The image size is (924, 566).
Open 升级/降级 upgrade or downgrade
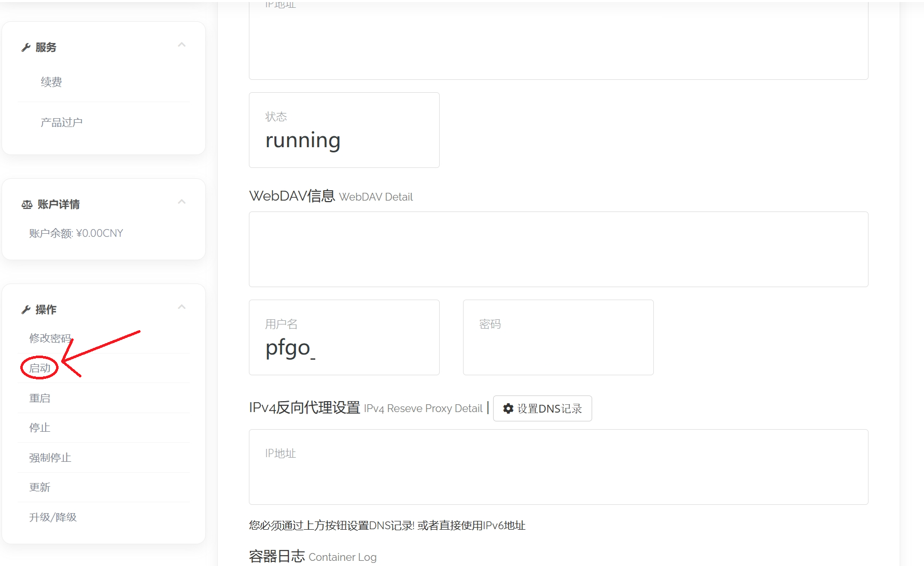(53, 517)
